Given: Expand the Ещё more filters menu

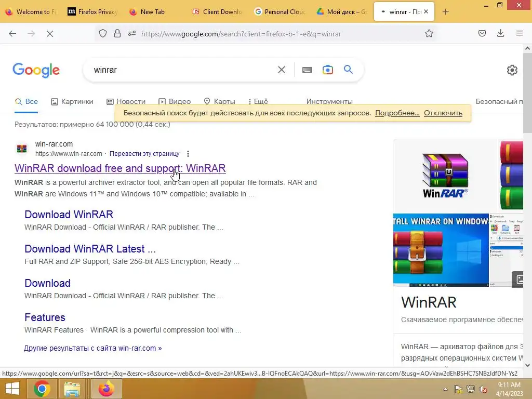Looking at the screenshot, I should tap(258, 101).
